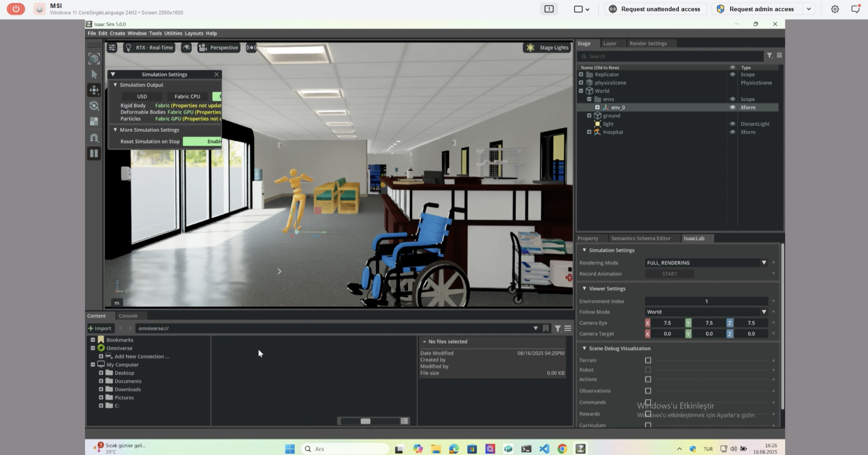This screenshot has width=868, height=455.
Task: Select the Move tool in left toolbar
Action: pyautogui.click(x=94, y=90)
